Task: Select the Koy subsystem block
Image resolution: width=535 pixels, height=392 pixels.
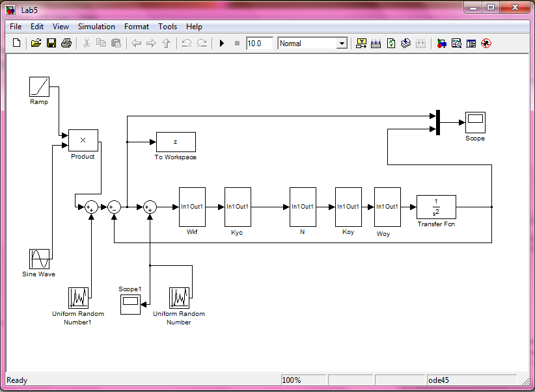Action: 348,207
